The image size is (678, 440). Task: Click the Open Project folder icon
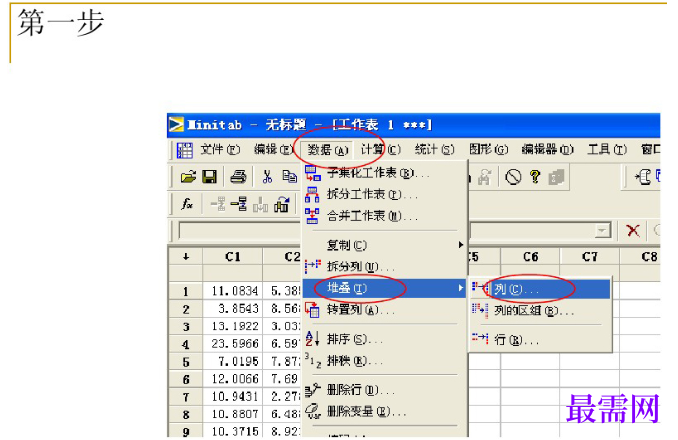point(188,177)
